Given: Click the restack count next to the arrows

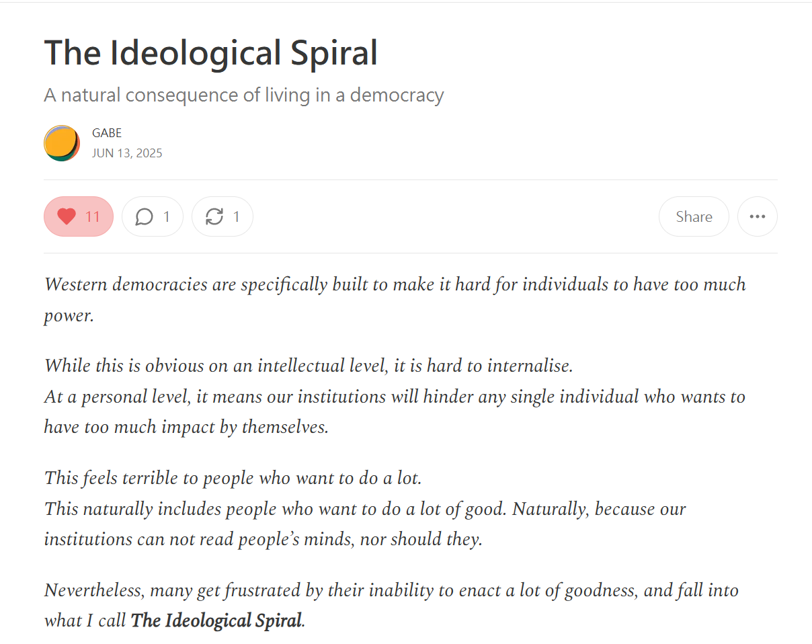Looking at the screenshot, I should (236, 216).
